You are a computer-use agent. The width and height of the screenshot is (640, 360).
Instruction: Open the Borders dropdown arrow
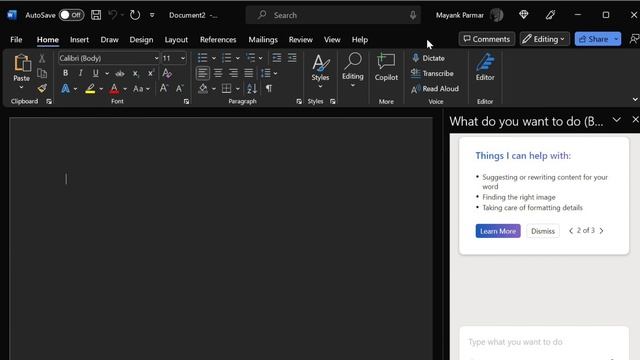coord(238,89)
